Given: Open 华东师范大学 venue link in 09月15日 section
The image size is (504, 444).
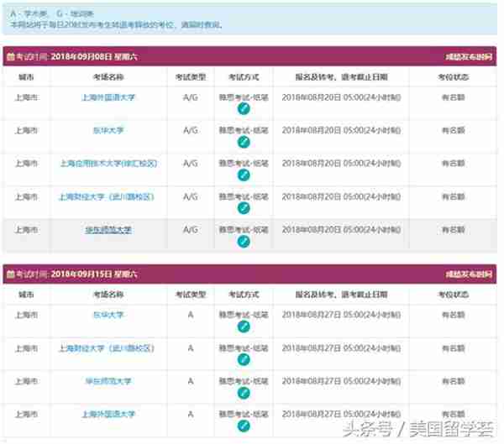Looking at the screenshot, I should coord(108,381).
